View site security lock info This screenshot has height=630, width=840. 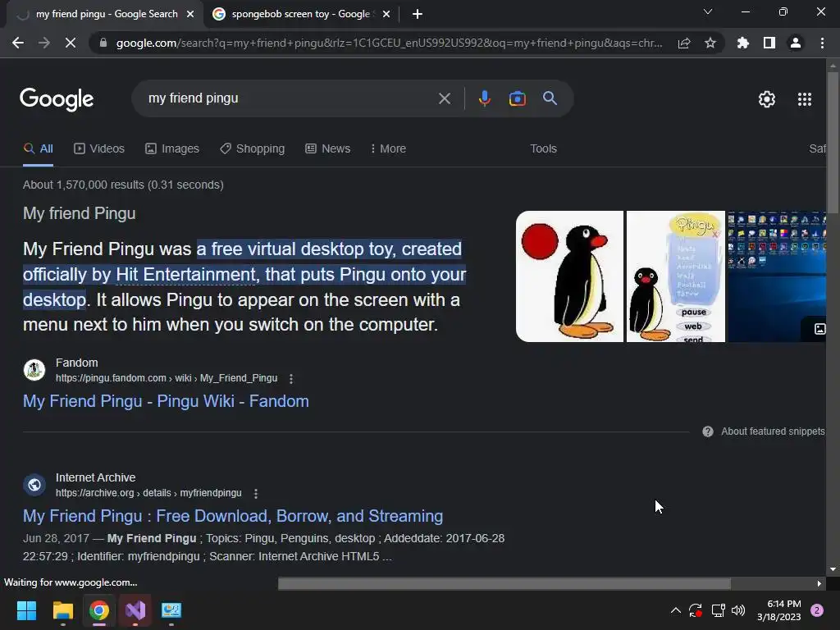(103, 43)
